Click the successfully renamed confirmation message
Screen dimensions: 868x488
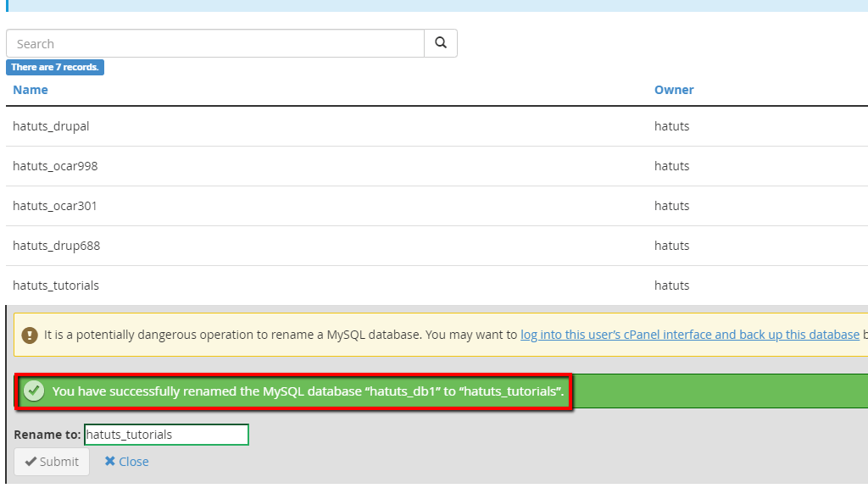tap(308, 391)
